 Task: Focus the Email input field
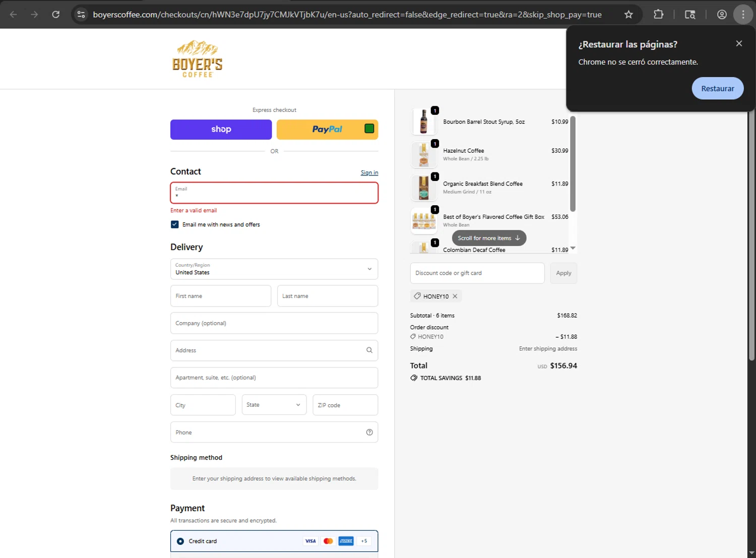tap(274, 193)
